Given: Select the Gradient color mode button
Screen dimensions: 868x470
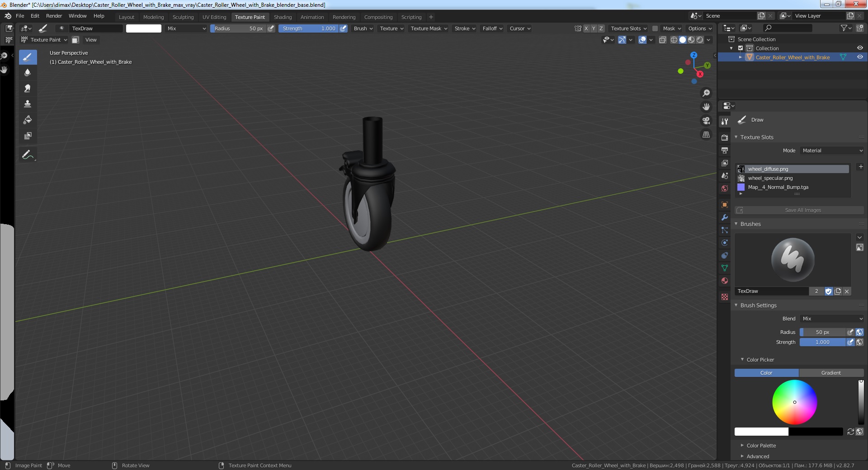Looking at the screenshot, I should coord(831,373).
